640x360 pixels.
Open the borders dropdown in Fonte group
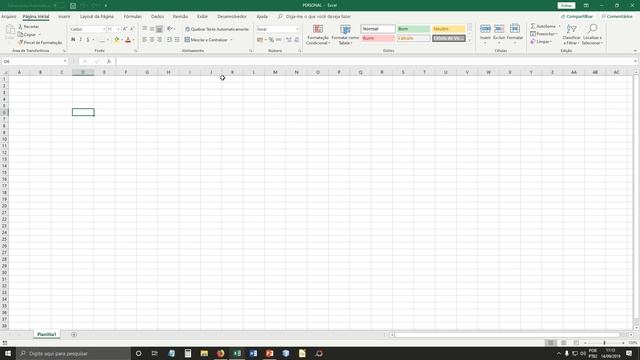[108, 40]
